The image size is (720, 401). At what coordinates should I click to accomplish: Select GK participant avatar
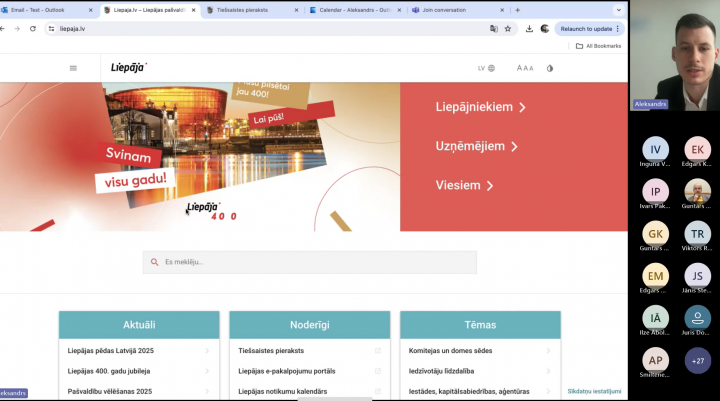655,234
